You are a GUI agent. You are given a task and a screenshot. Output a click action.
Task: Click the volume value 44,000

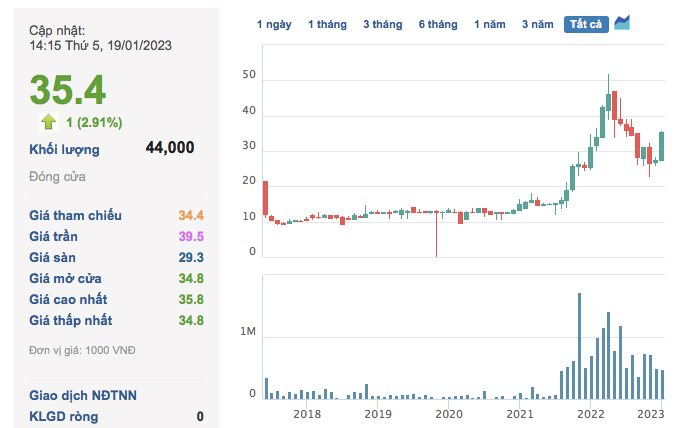[169, 148]
